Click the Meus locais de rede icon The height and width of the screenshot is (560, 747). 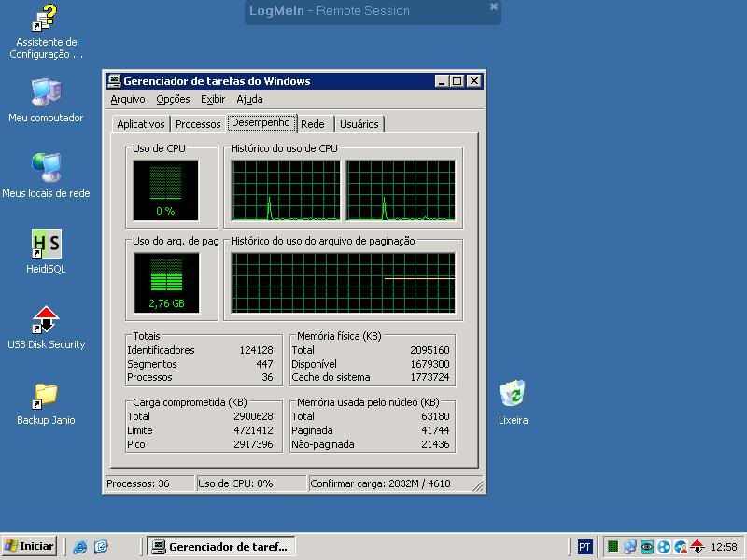pyautogui.click(x=45, y=169)
